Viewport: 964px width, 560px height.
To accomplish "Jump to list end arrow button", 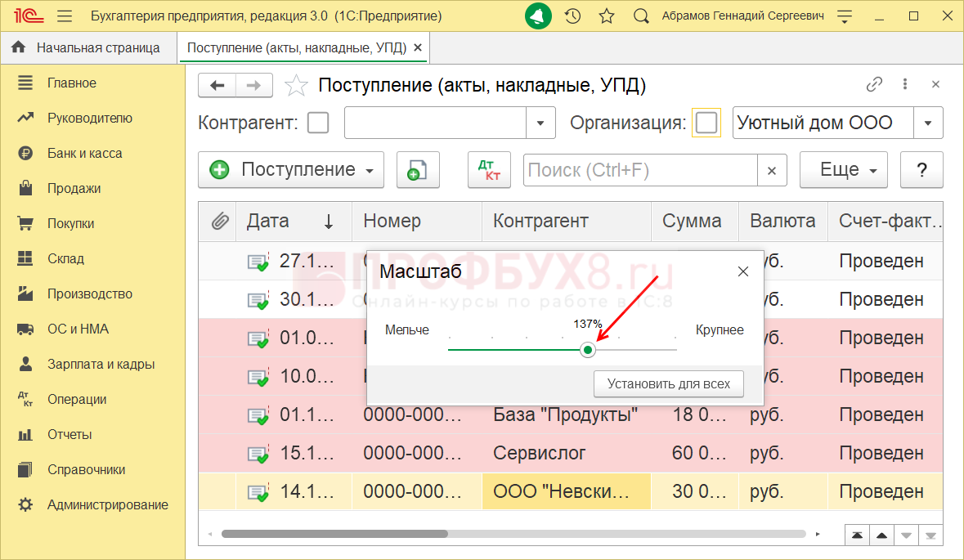I will [x=930, y=535].
